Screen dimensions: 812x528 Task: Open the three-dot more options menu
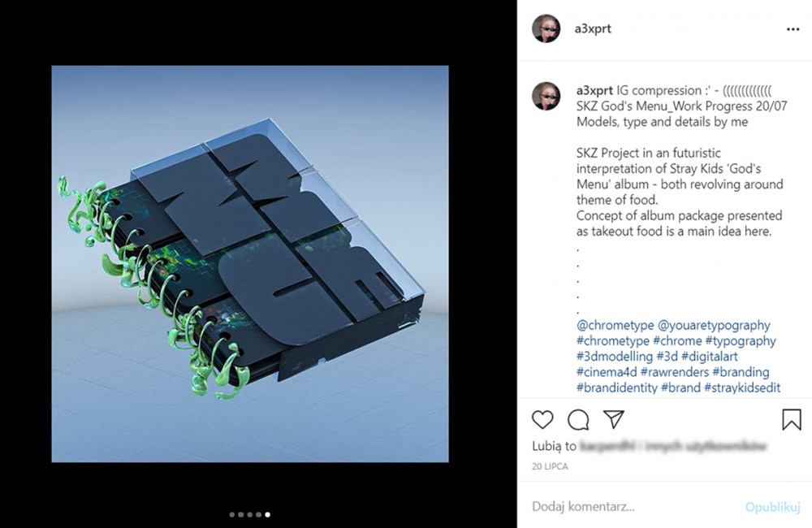tap(793, 29)
